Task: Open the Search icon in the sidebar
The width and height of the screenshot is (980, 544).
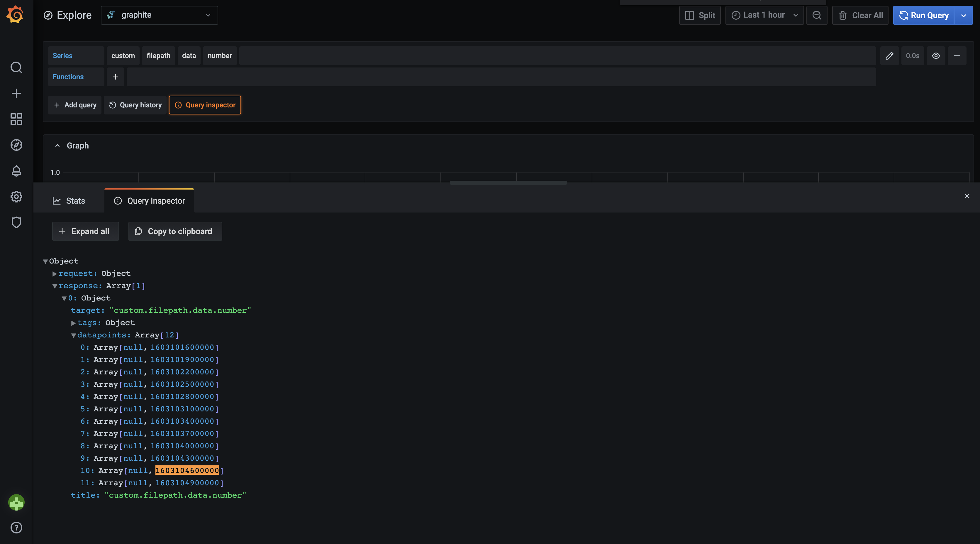Action: (16, 67)
